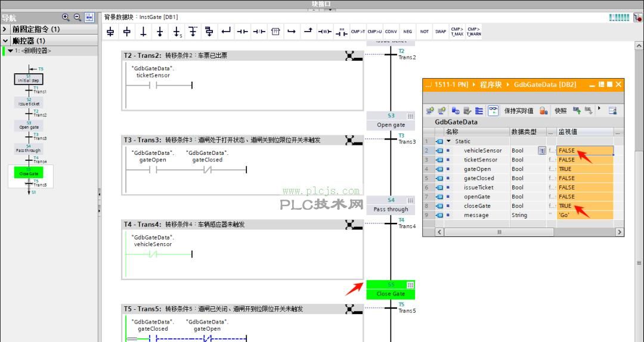644x342 pixels.
Task: Select the S5 Close Gate active step
Action: [x=391, y=290]
